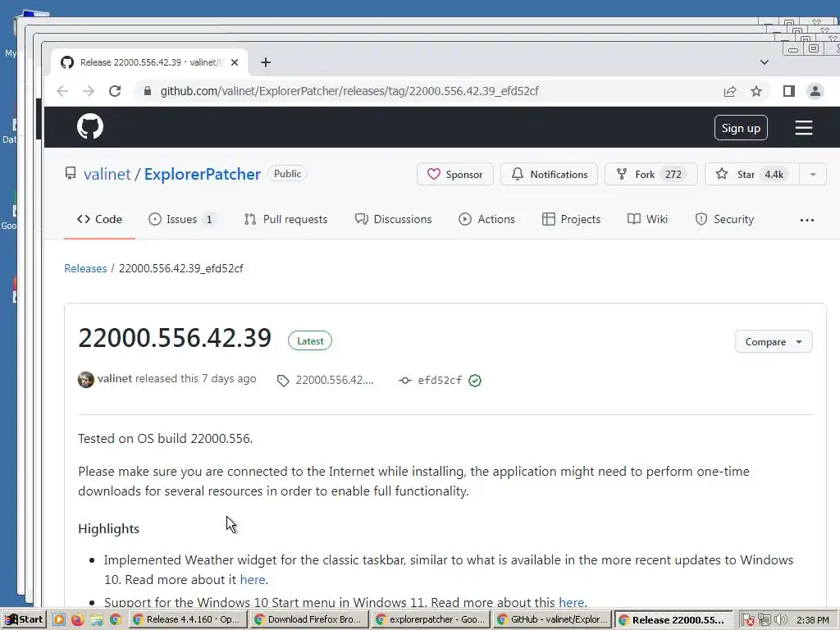Click the Public visibility label
The image size is (840, 630).
[287, 174]
